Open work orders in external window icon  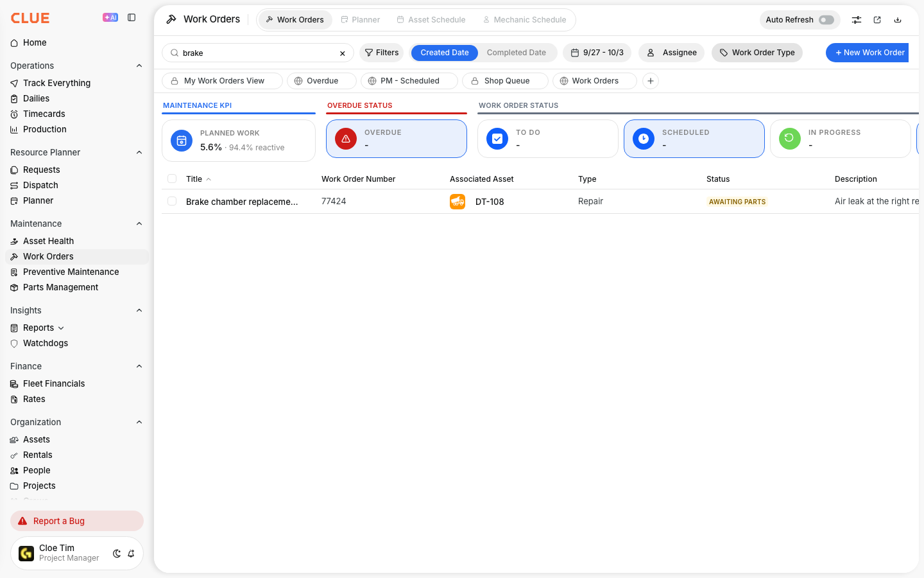(x=877, y=20)
